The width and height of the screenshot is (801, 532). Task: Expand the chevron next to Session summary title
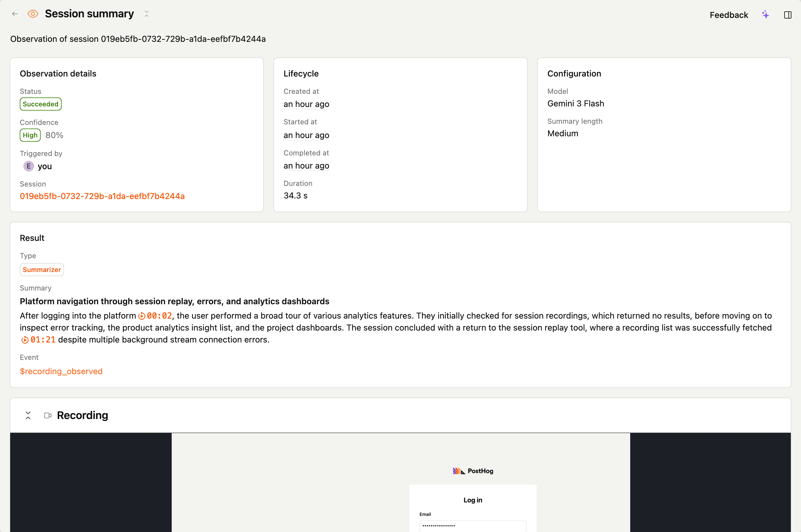coord(146,14)
